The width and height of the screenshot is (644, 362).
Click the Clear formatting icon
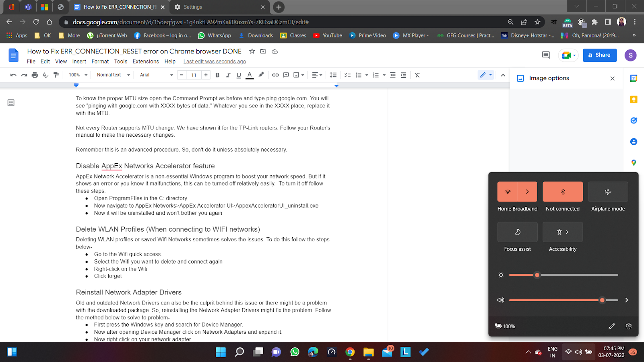417,75
